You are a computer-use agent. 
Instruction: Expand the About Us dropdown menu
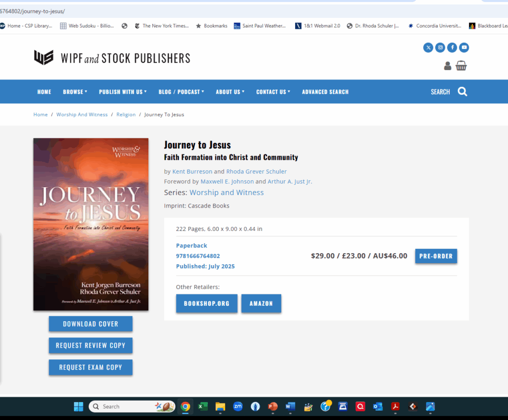(230, 92)
